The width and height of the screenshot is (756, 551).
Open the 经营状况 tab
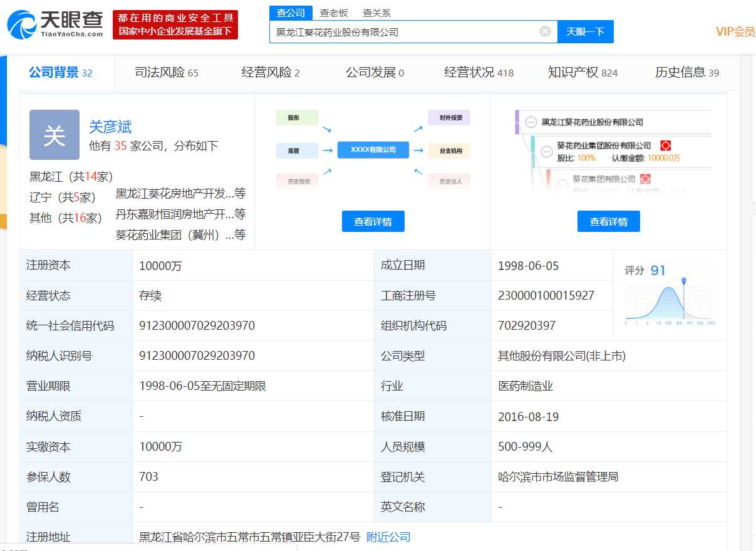(479, 73)
